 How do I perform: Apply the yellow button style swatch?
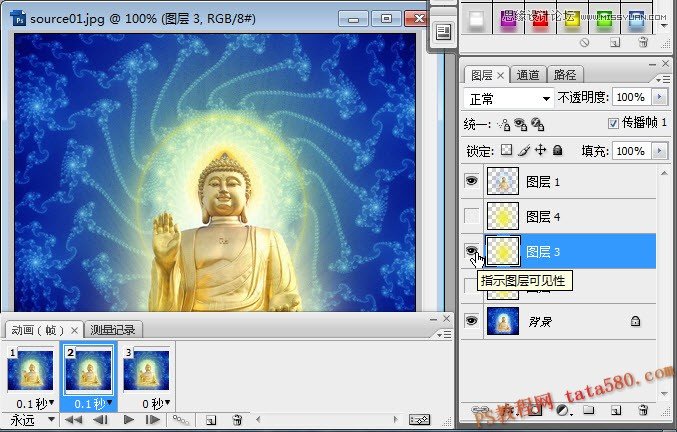pyautogui.click(x=572, y=20)
